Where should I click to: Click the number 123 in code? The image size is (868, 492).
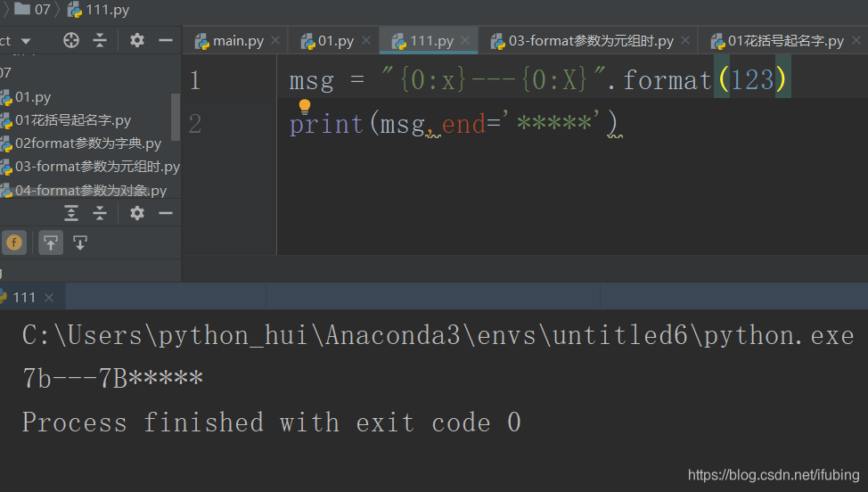pyautogui.click(x=752, y=80)
